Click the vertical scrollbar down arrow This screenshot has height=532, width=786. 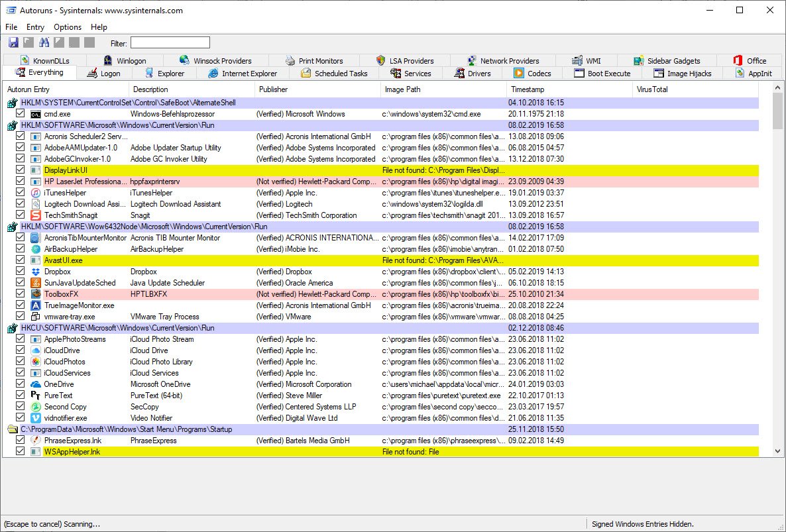pyautogui.click(x=778, y=451)
